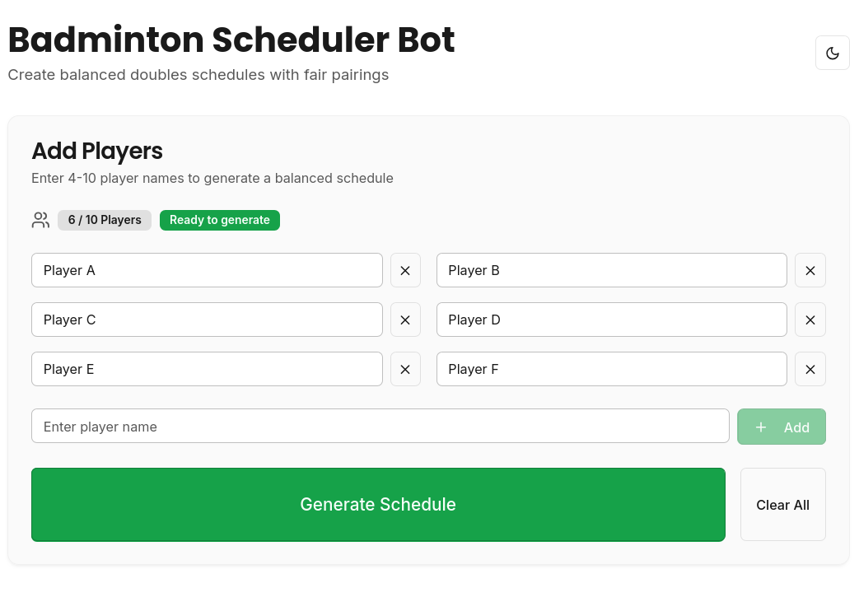Image resolution: width=859 pixels, height=616 pixels.
Task: Delete Player D using the X icon
Action: [810, 320]
